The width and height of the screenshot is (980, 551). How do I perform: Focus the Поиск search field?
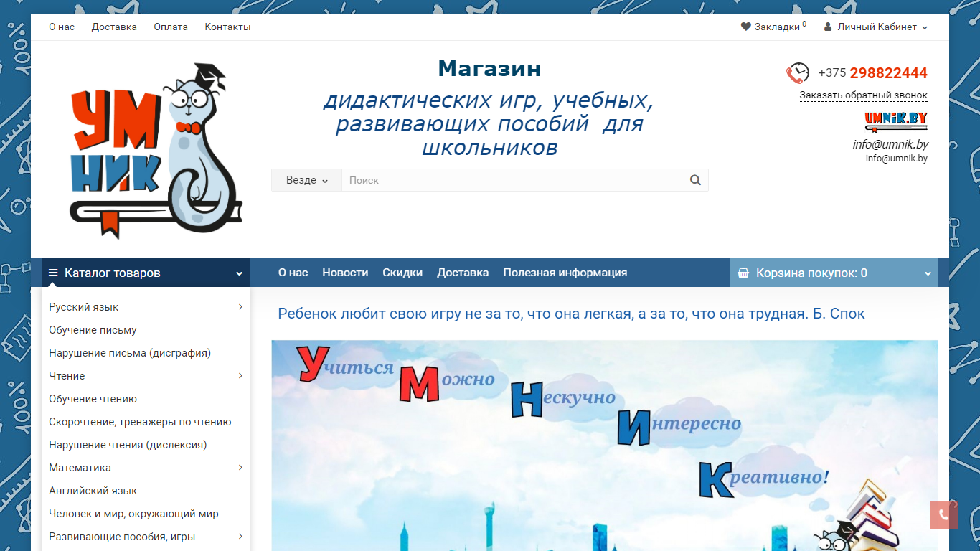[x=512, y=180]
